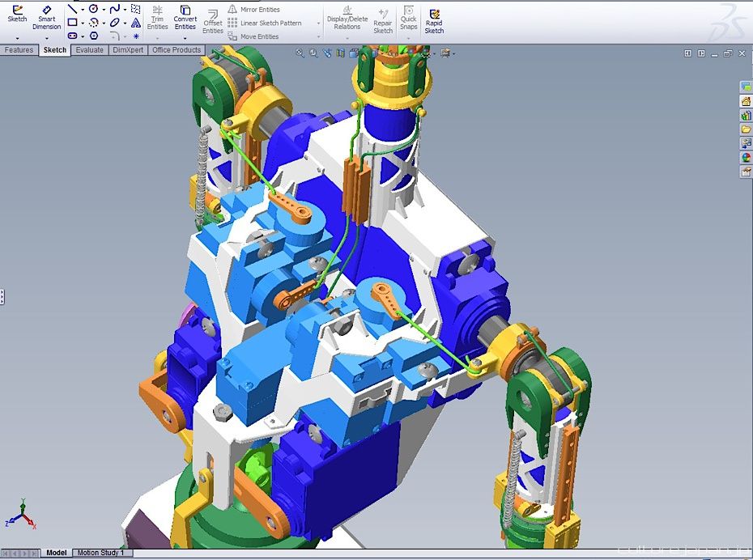This screenshot has height=560, width=753.
Task: Switch to the Features tab
Action: (x=19, y=50)
